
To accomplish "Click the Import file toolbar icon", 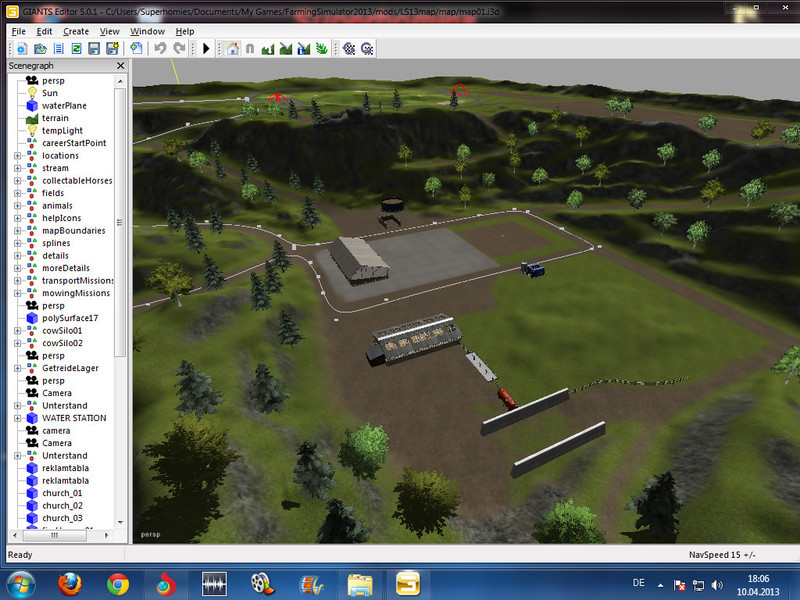I will pos(136,49).
